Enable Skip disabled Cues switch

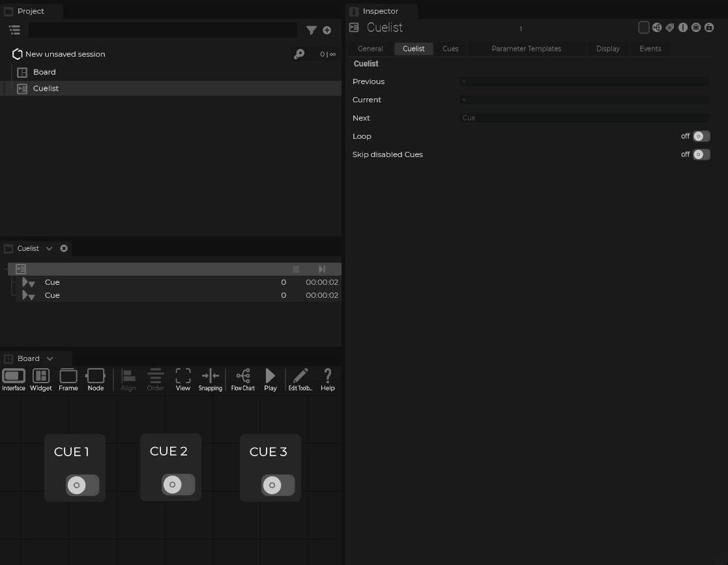[x=701, y=154]
